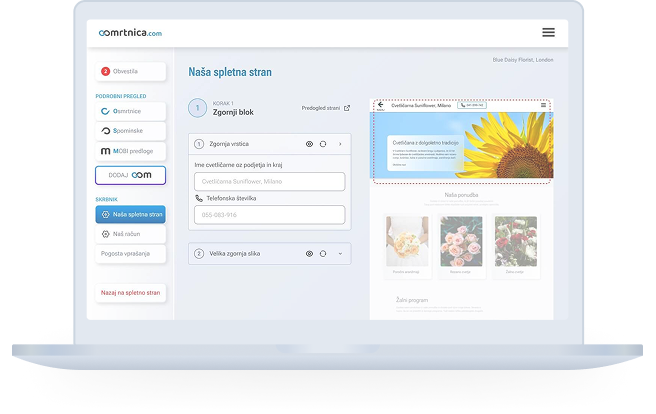
Task: Click Nazaj na spletno stran link
Action: click(x=130, y=293)
